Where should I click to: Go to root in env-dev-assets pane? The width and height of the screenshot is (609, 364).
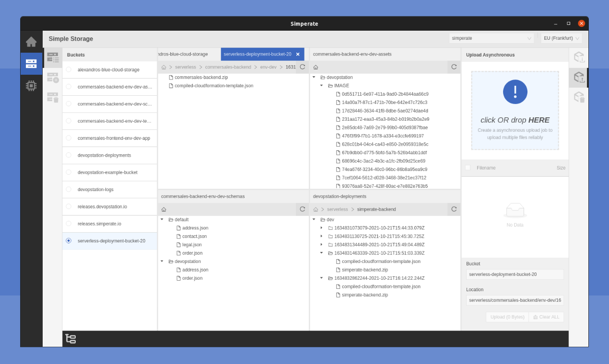pos(316,67)
